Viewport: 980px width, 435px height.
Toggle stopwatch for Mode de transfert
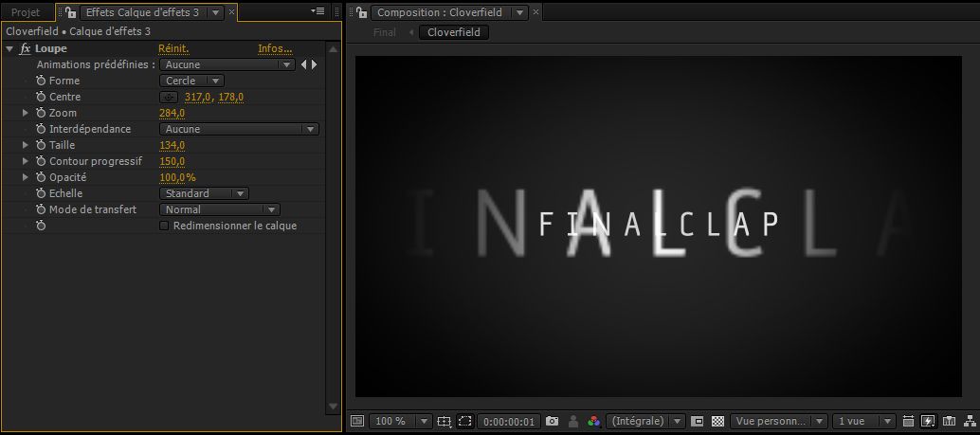[42, 210]
